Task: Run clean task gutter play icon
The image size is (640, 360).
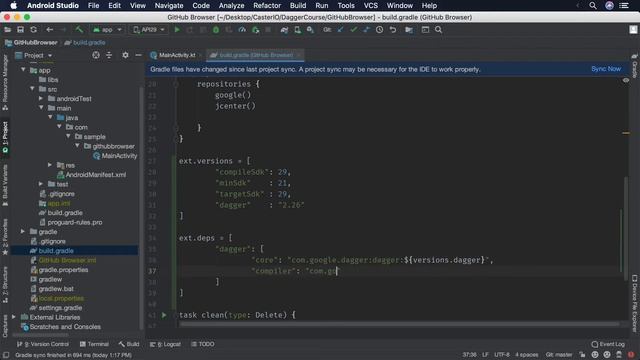Action: click(164, 315)
